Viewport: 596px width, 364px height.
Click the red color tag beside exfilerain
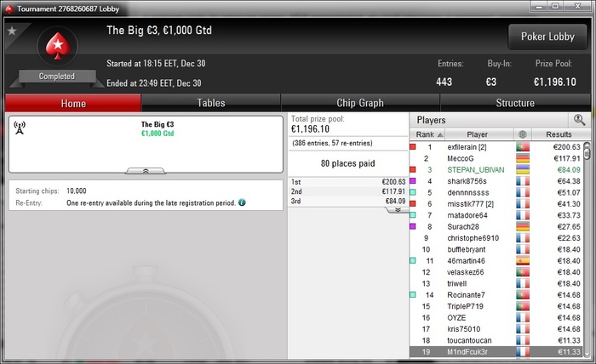[x=413, y=146]
